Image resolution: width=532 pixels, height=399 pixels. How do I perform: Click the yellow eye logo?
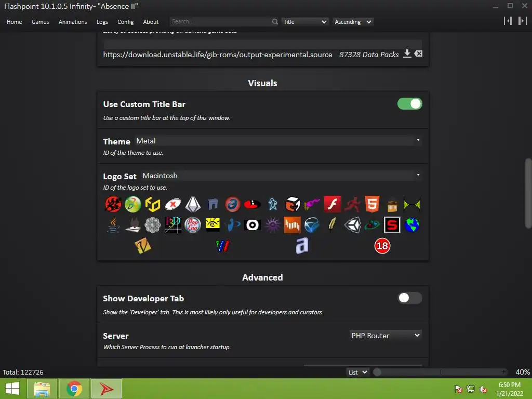coord(212,224)
